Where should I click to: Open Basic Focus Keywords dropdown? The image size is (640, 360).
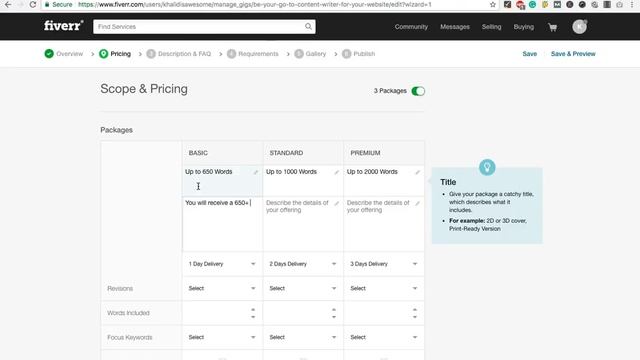coord(222,337)
